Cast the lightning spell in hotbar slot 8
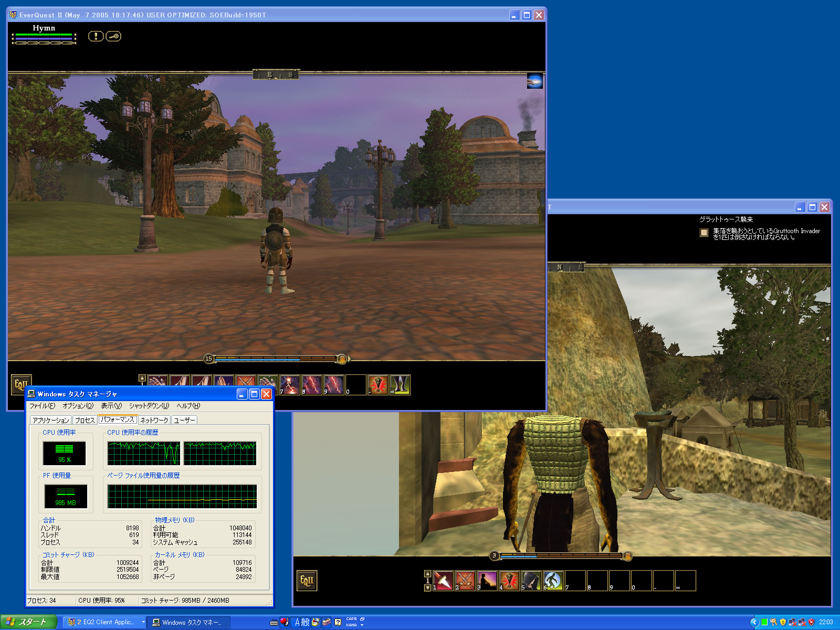Viewport: 840px width, 630px height. tap(311, 385)
